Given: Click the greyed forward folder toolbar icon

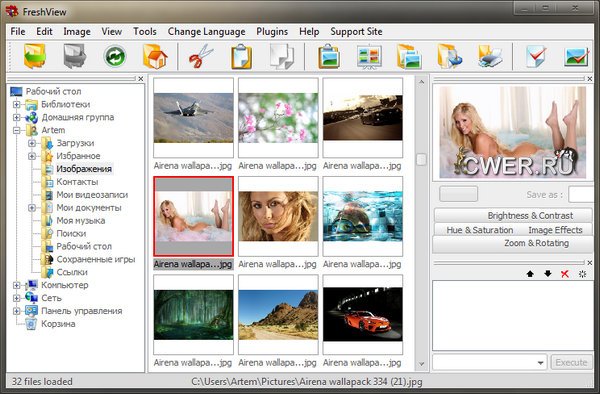Looking at the screenshot, I should click(75, 56).
